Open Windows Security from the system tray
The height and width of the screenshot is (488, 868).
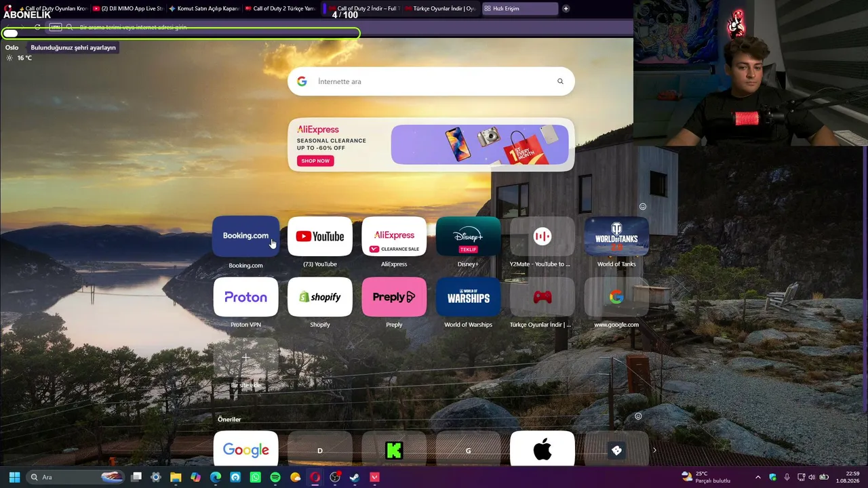click(772, 477)
